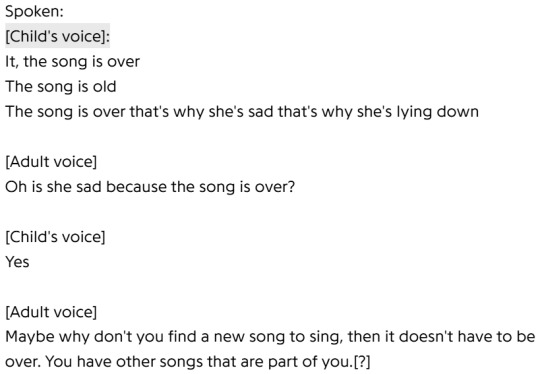The height and width of the screenshot is (374, 540).
Task: Click the lyric ending 'why she's lying down'
Action: pyautogui.click(x=242, y=112)
